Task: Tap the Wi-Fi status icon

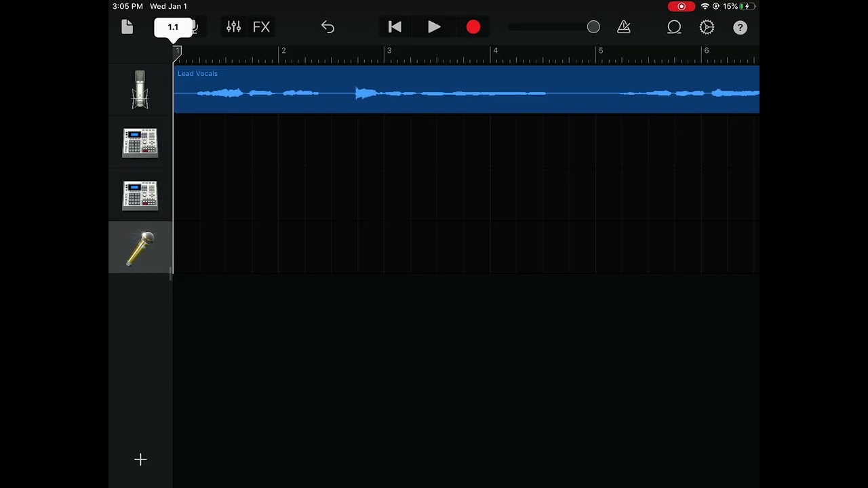Action: pyautogui.click(x=705, y=6)
